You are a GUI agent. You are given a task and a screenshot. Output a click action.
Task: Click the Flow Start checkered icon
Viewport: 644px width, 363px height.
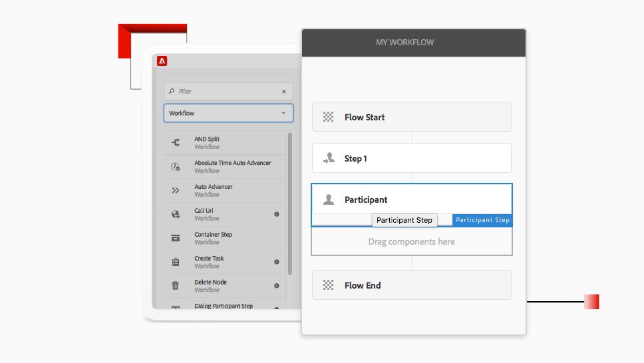coord(328,117)
